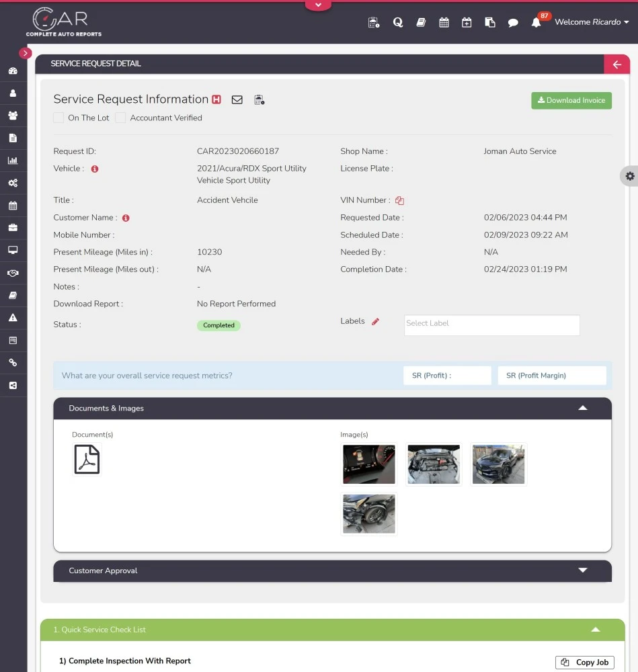638x672 pixels.
Task: Collapse the Quick Service Check List section
Action: pyautogui.click(x=595, y=630)
